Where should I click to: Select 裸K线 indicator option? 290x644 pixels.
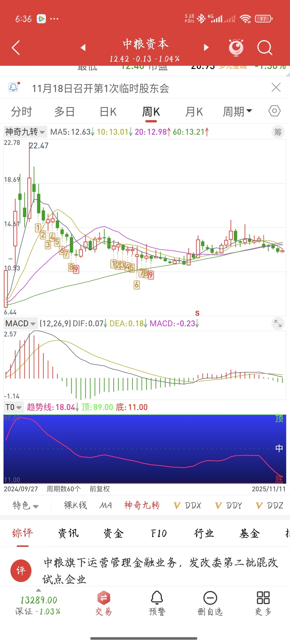75,506
